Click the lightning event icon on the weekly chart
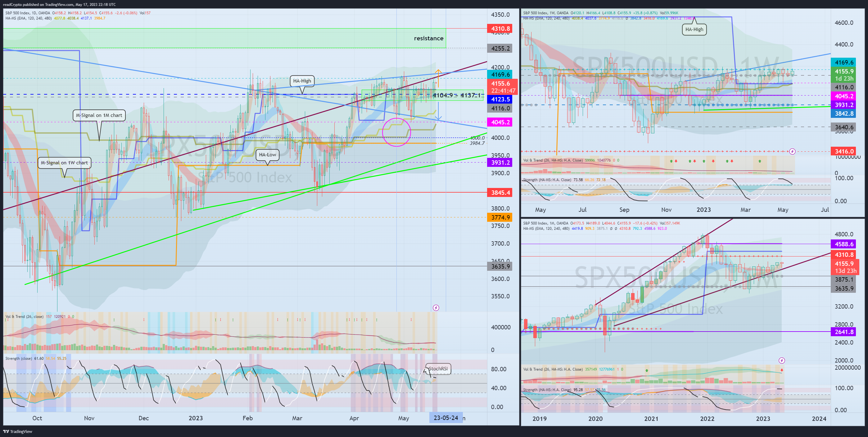 [792, 151]
